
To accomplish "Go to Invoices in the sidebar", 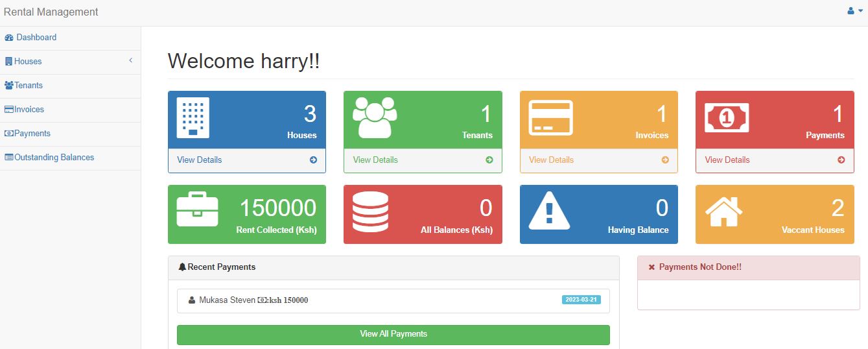I will click(x=70, y=110).
